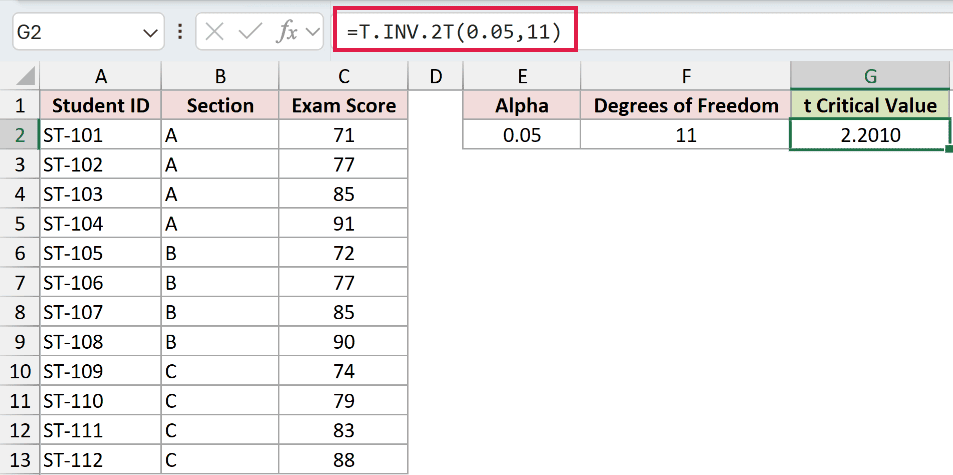Image resolution: width=953 pixels, height=475 pixels.
Task: Click cell ST-102
Action: coord(100,165)
